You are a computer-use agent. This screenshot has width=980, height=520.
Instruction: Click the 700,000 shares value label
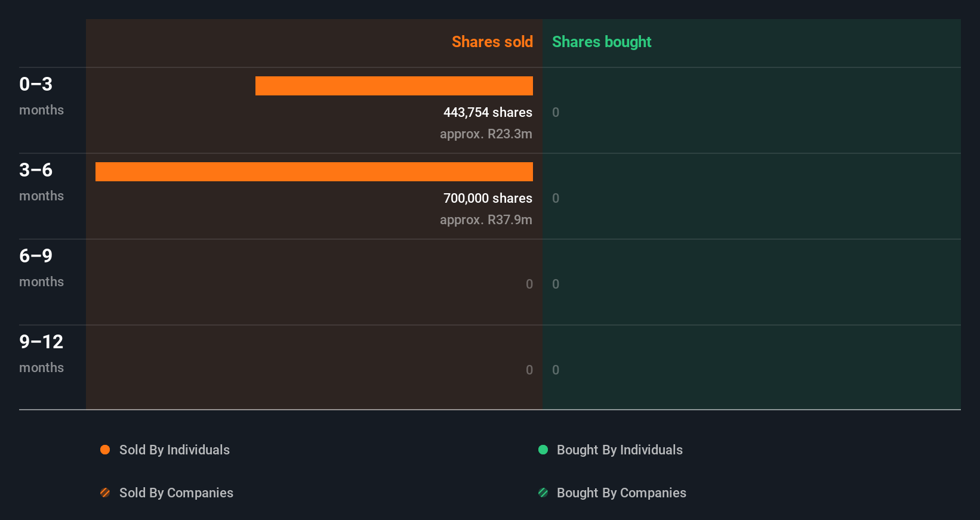(488, 198)
